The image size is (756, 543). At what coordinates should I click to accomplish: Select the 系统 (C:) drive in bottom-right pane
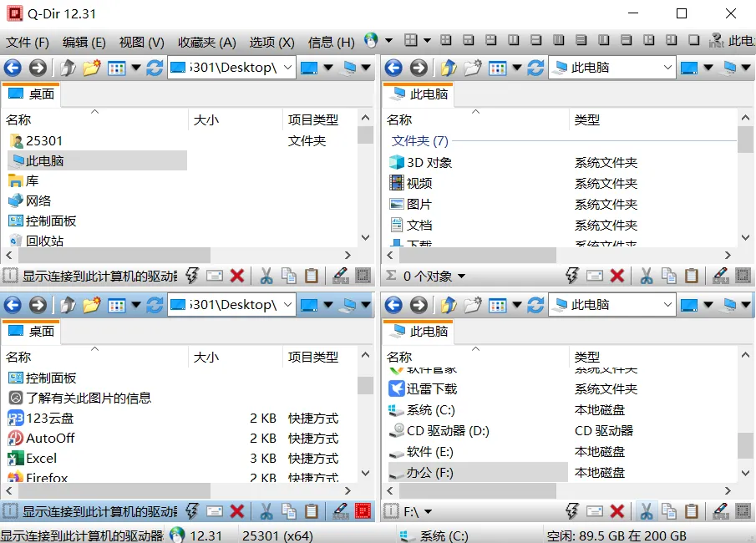(x=421, y=410)
